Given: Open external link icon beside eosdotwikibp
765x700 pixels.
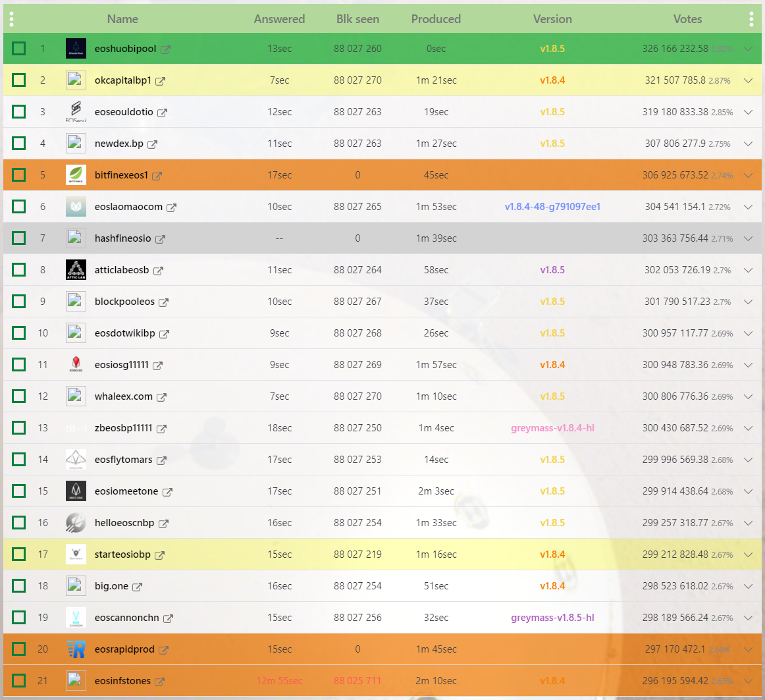Looking at the screenshot, I should pos(164,334).
